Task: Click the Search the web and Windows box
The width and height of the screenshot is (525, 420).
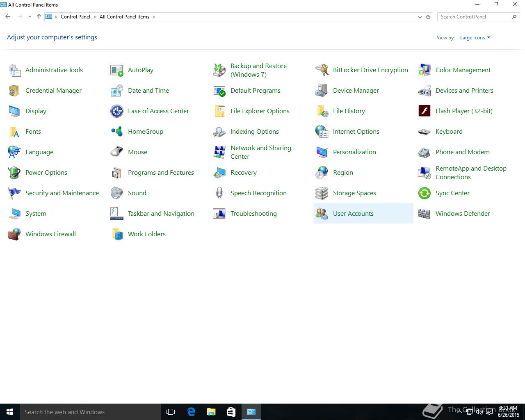Action: click(x=90, y=412)
